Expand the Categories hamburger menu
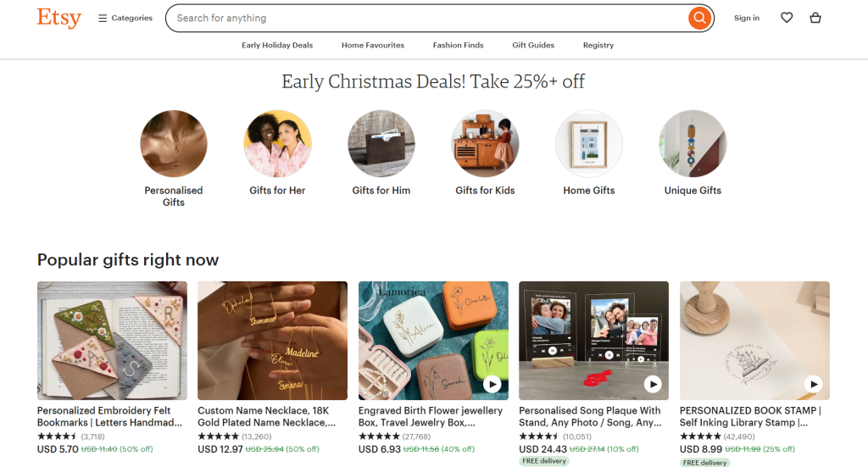The height and width of the screenshot is (467, 868). 125,18
